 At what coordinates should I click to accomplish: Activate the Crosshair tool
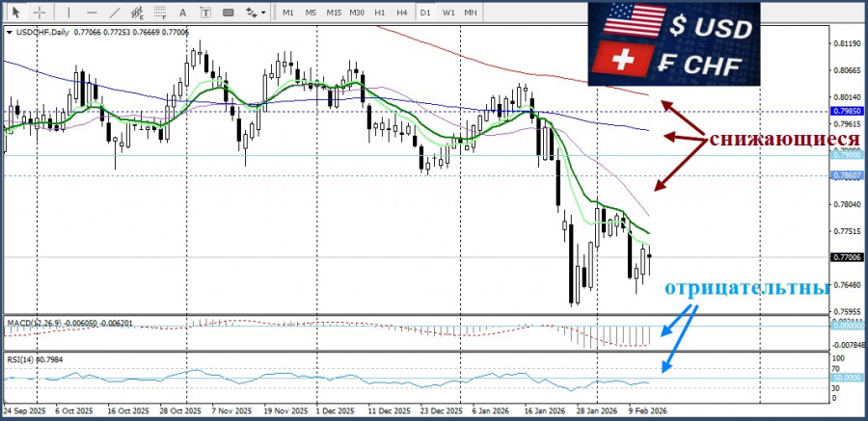pyautogui.click(x=40, y=12)
